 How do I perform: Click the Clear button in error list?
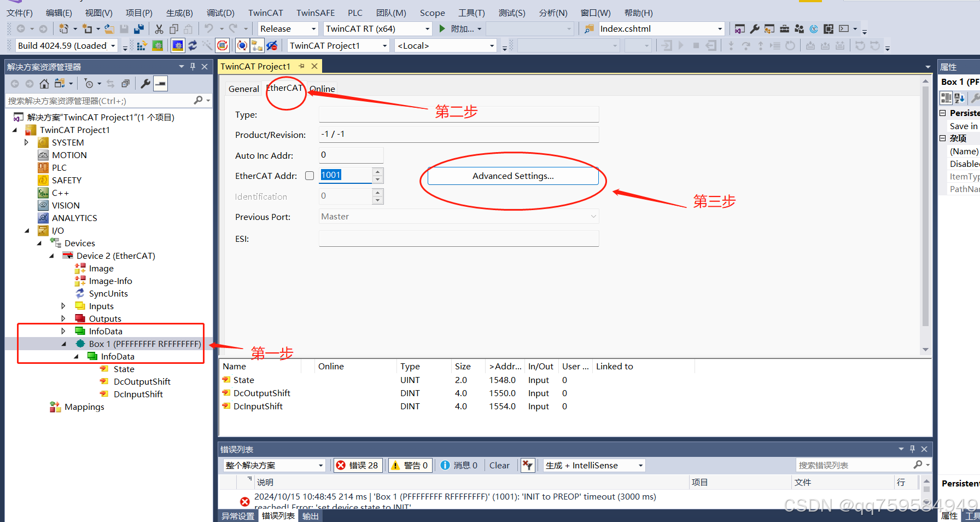[x=499, y=465]
